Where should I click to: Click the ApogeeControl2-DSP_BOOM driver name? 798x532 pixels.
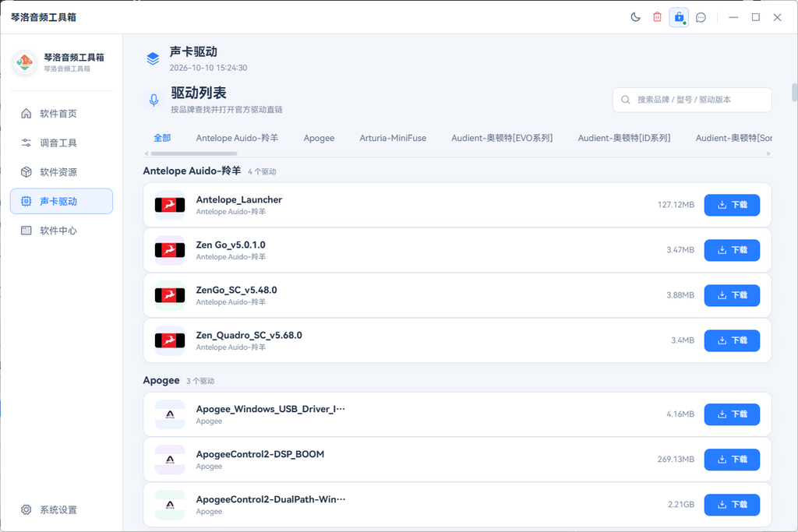pos(260,454)
